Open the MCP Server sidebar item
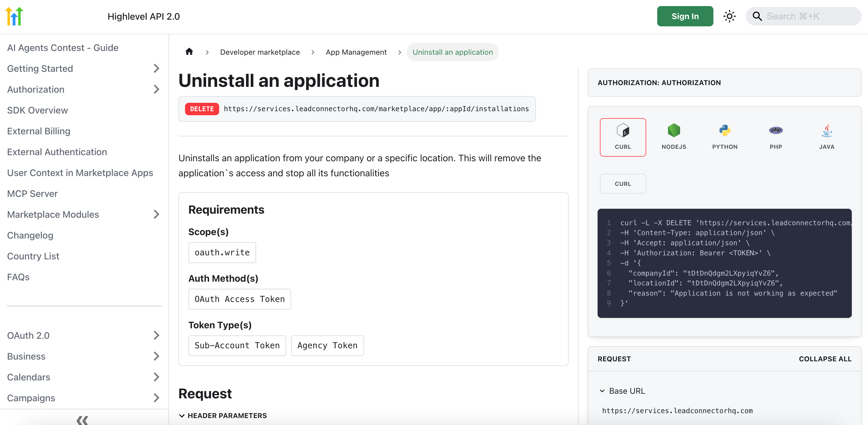Image resolution: width=868 pixels, height=425 pixels. [x=32, y=193]
